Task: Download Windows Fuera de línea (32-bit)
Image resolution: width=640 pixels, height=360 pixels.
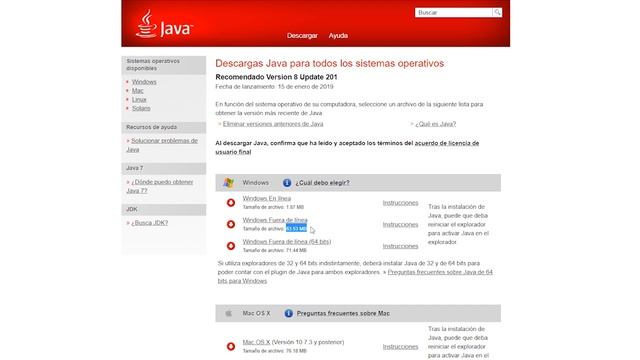Action: 275,220
